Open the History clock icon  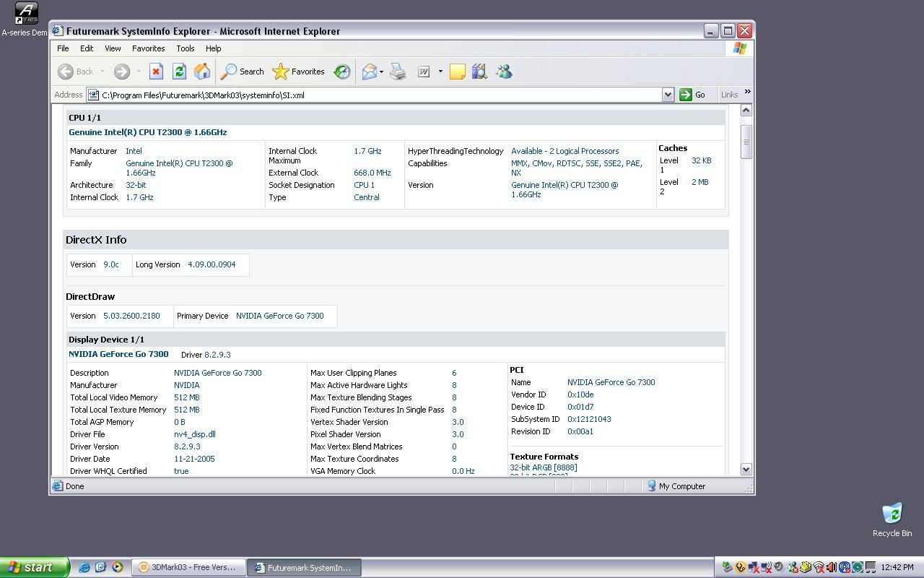tap(342, 72)
